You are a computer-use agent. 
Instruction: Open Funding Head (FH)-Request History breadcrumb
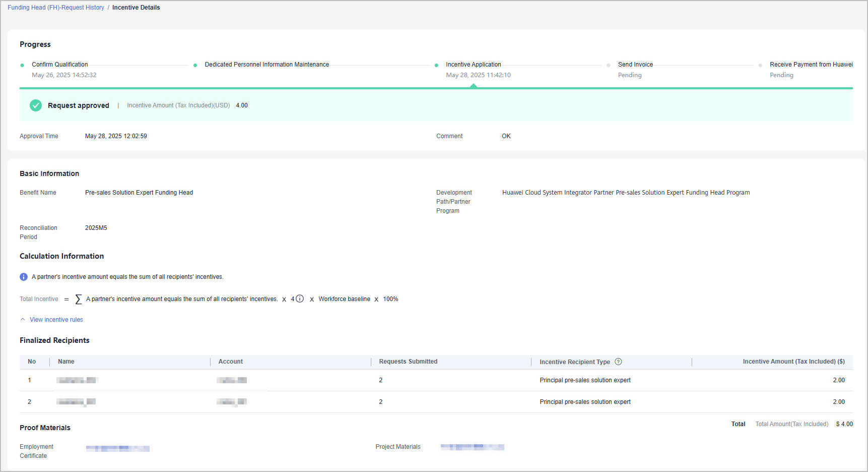pyautogui.click(x=56, y=8)
